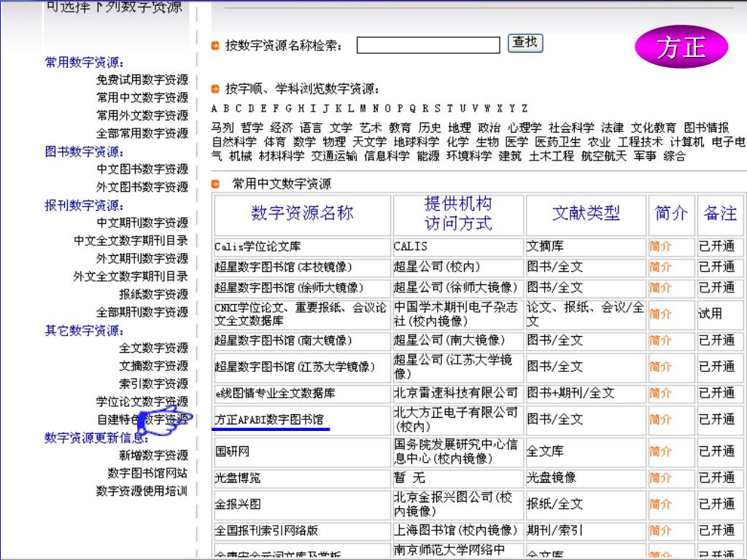Browse subject 自然科学

coord(234,141)
